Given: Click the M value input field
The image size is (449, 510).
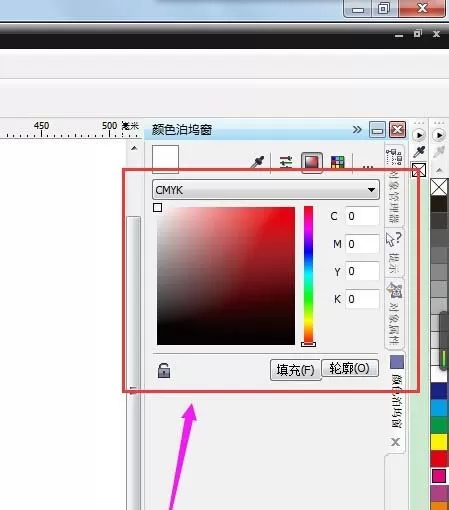Looking at the screenshot, I should tap(362, 244).
